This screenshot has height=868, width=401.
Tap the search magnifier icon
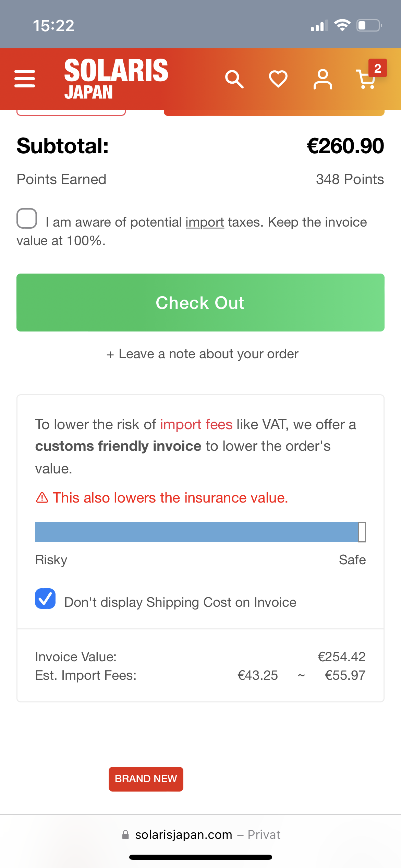pos(234,79)
